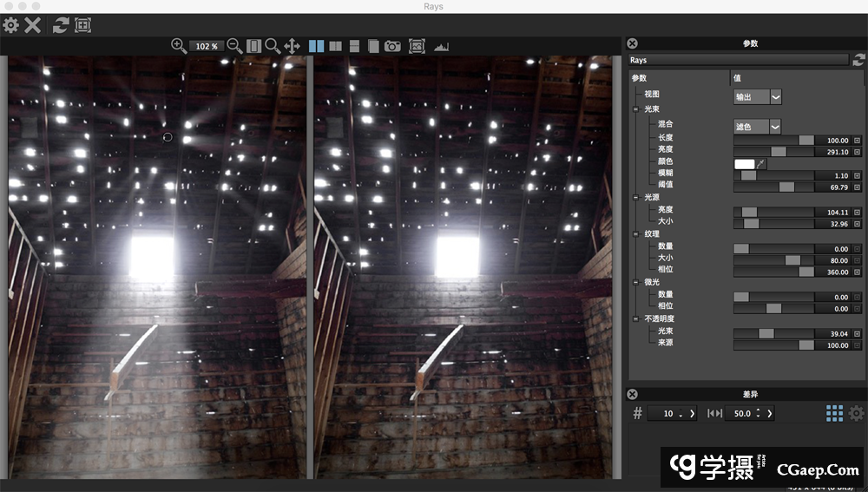Click the 102 % zoom level field

207,46
